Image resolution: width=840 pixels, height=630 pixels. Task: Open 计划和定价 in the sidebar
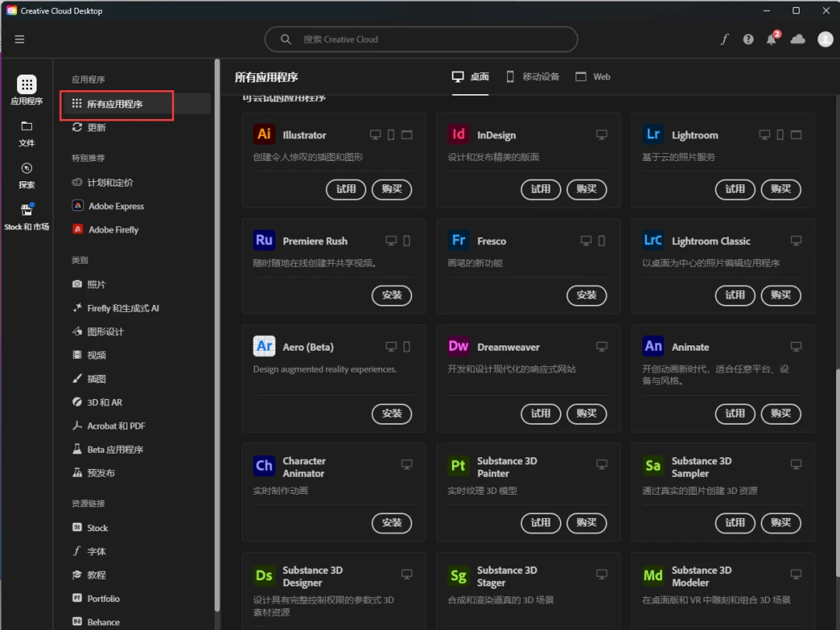coord(103,183)
